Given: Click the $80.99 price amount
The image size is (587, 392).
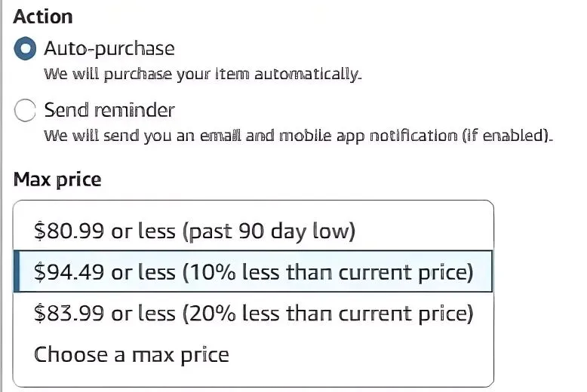Looking at the screenshot, I should pyautogui.click(x=69, y=231).
